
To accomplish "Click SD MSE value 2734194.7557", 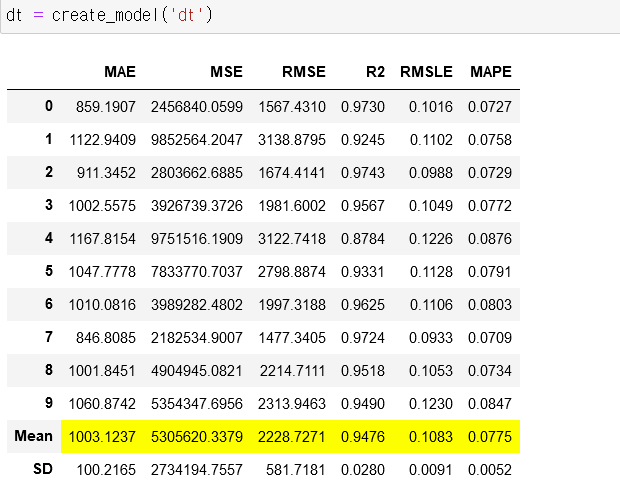I will (197, 470).
